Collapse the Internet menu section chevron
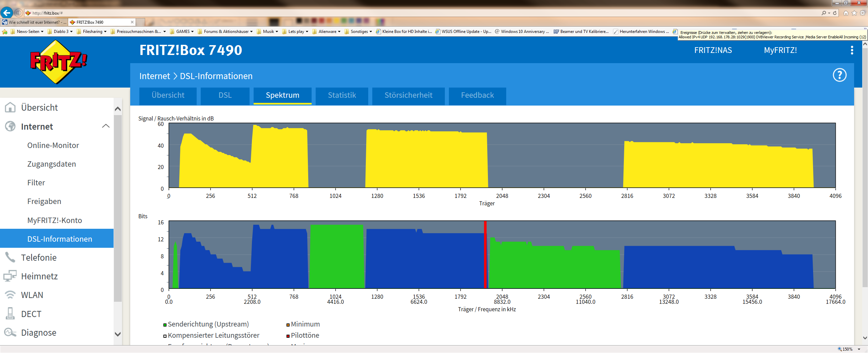868x353 pixels. point(106,126)
